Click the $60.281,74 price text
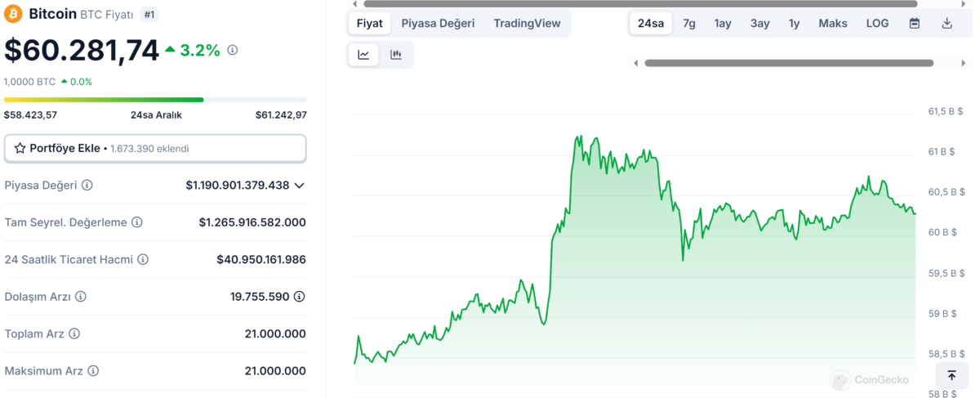Image resolution: width=980 pixels, height=398 pixels. click(82, 51)
